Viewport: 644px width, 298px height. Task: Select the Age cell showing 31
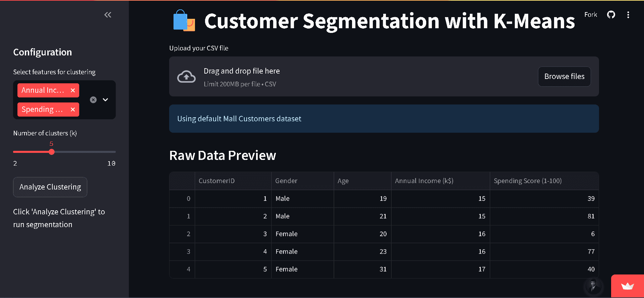(362, 269)
